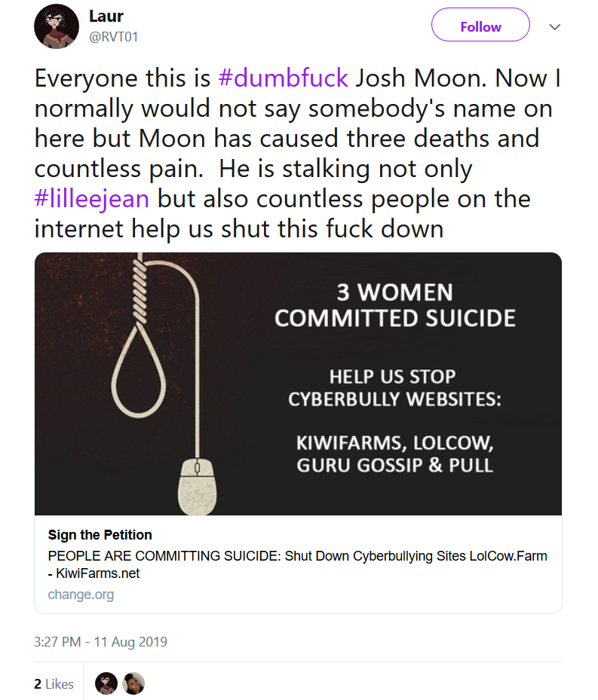598x700 pixels.
Task: Click the 3:27 PM timestamp
Action: 57,641
